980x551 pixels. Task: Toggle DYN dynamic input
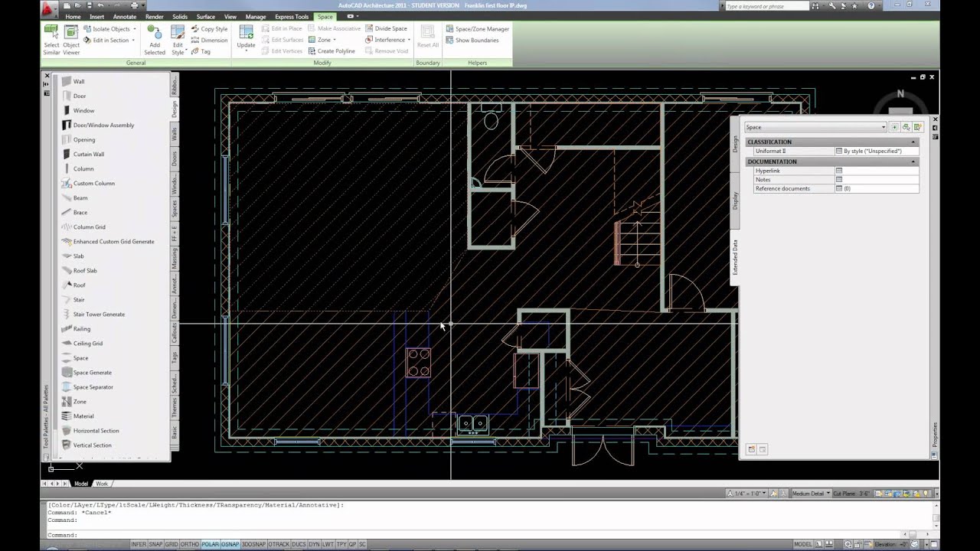(x=314, y=544)
